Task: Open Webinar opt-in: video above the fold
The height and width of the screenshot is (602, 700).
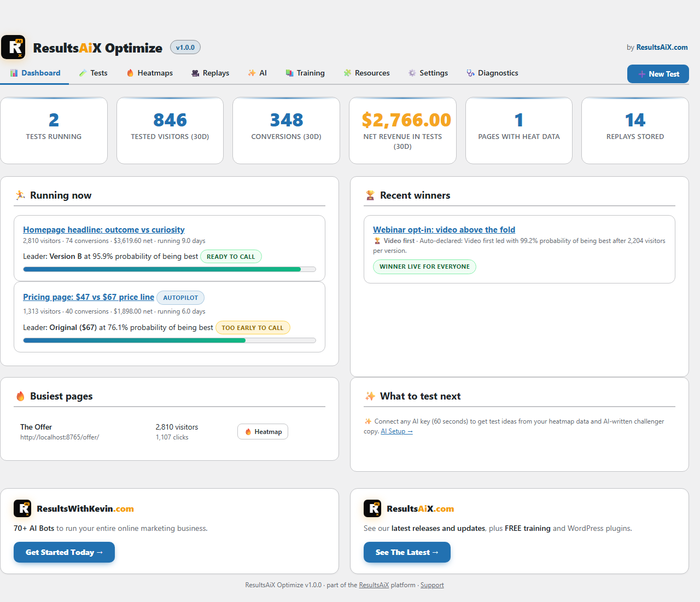Action: point(444,230)
